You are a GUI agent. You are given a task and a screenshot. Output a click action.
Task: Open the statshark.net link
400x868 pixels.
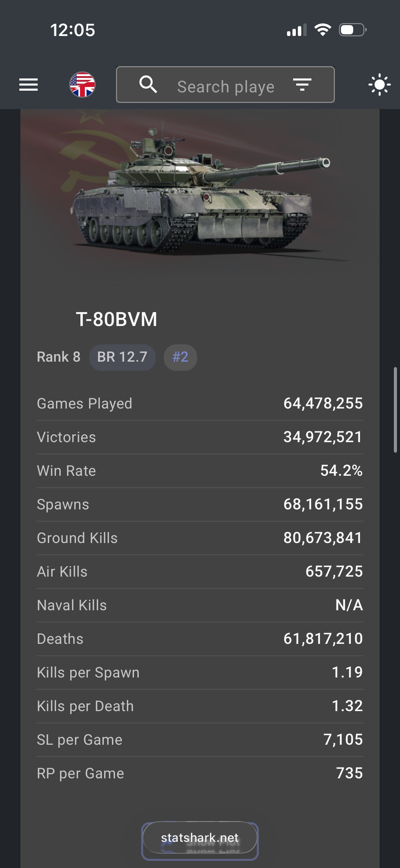tap(200, 838)
